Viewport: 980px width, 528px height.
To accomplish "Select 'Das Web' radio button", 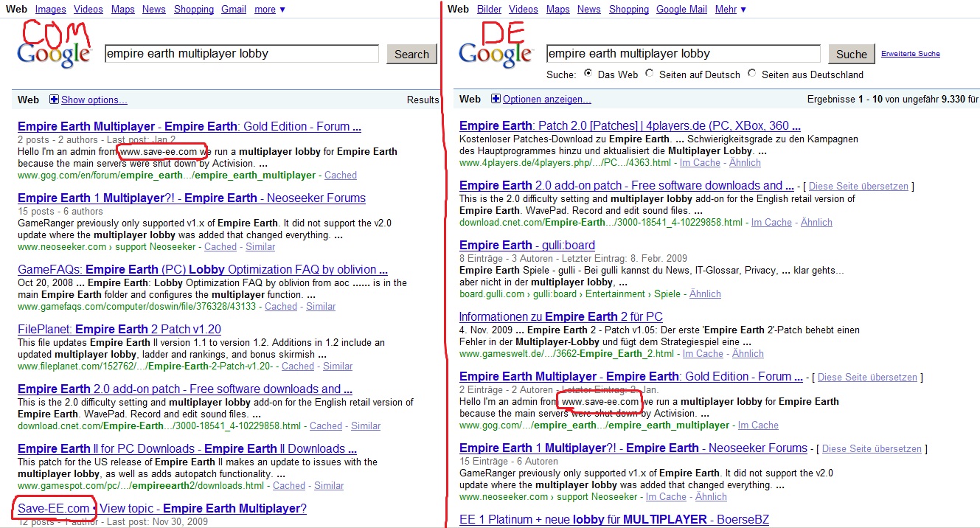I will click(x=588, y=74).
